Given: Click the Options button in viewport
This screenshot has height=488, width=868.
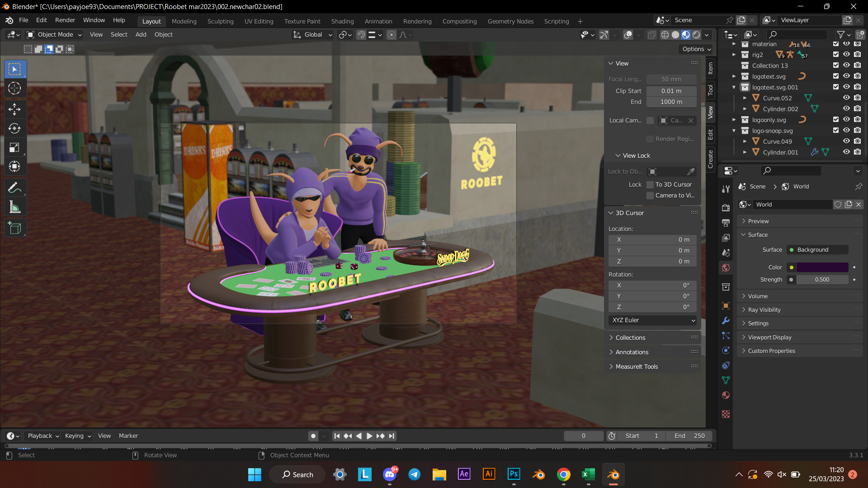Looking at the screenshot, I should coord(696,49).
